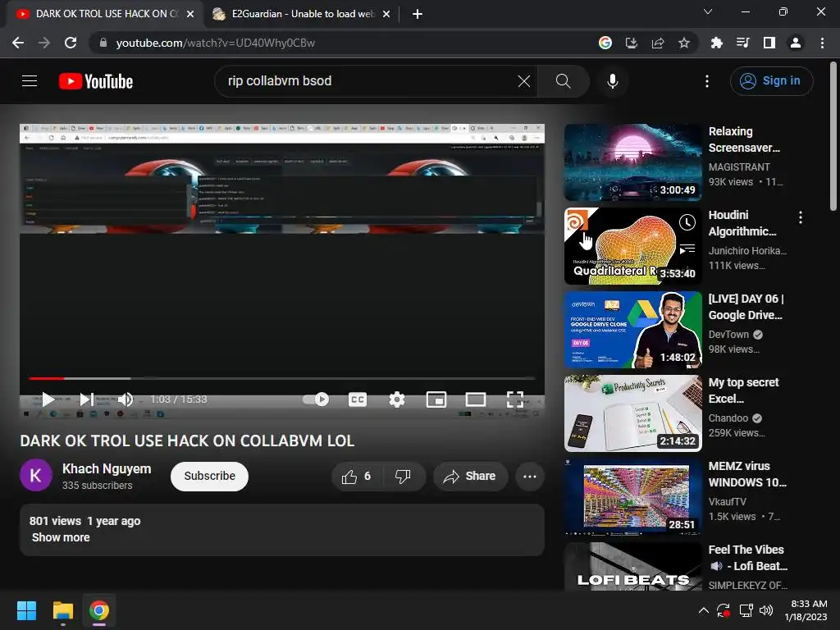The width and height of the screenshot is (840, 630).
Task: Switch to theater mode
Action: pyautogui.click(x=476, y=399)
